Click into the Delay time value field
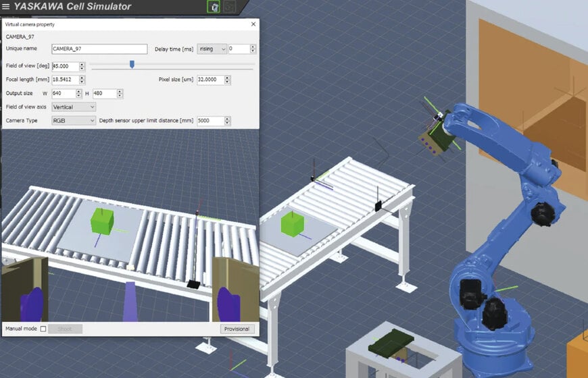 (x=239, y=49)
